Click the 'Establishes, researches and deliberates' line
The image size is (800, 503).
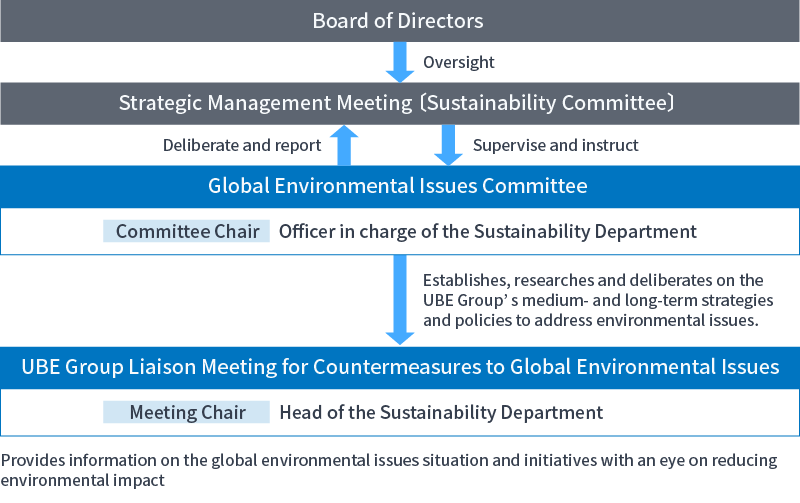coord(593,280)
